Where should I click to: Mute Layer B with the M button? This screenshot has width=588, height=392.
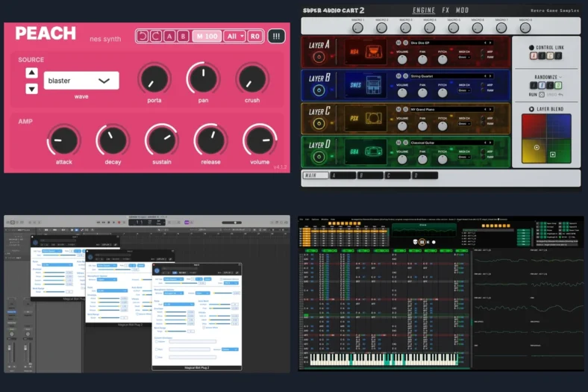(x=398, y=75)
